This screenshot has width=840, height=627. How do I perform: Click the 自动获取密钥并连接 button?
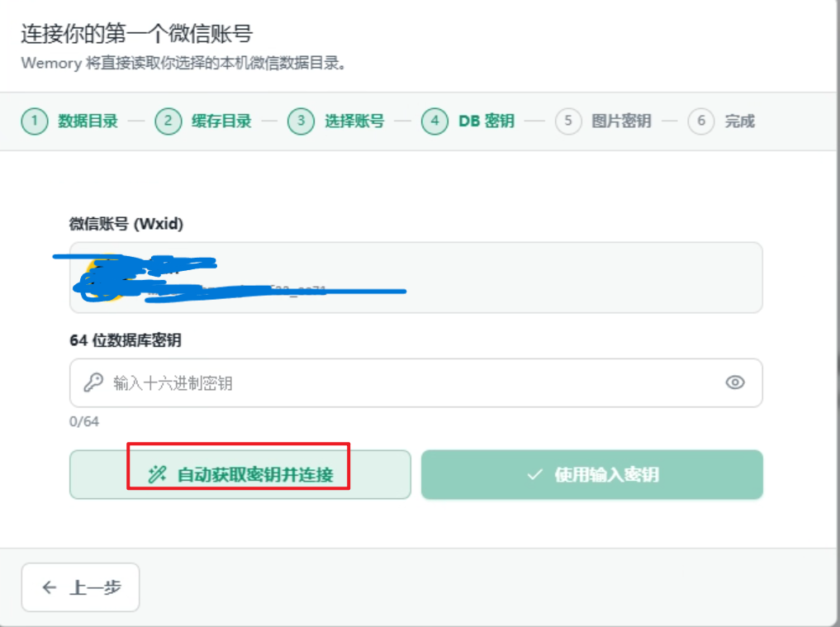tap(240, 474)
